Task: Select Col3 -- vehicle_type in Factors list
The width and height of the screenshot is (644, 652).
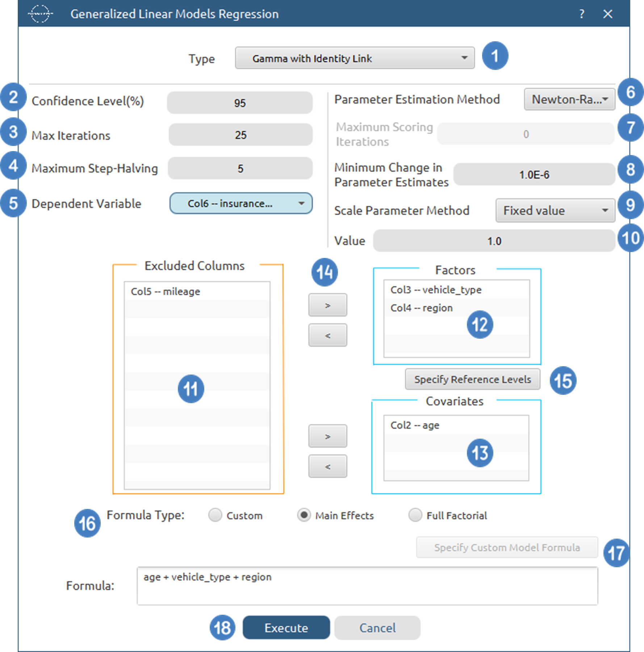Action: click(456, 289)
